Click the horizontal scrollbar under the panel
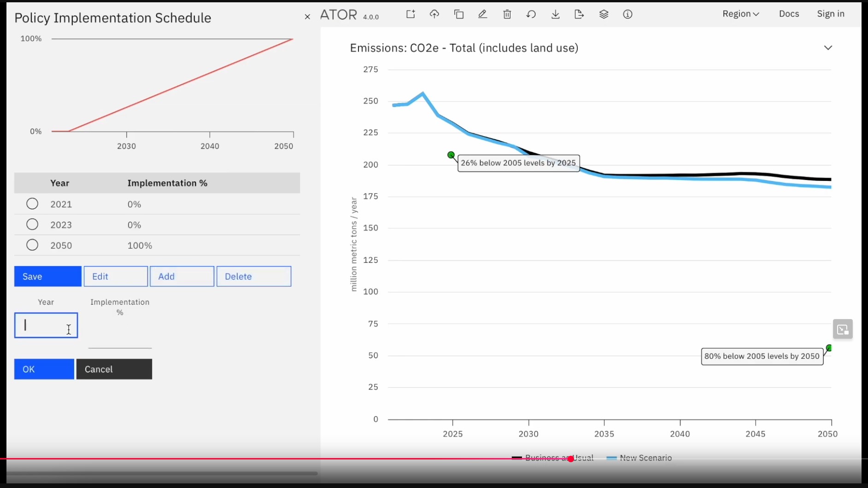This screenshot has width=868, height=488. pyautogui.click(x=162, y=473)
